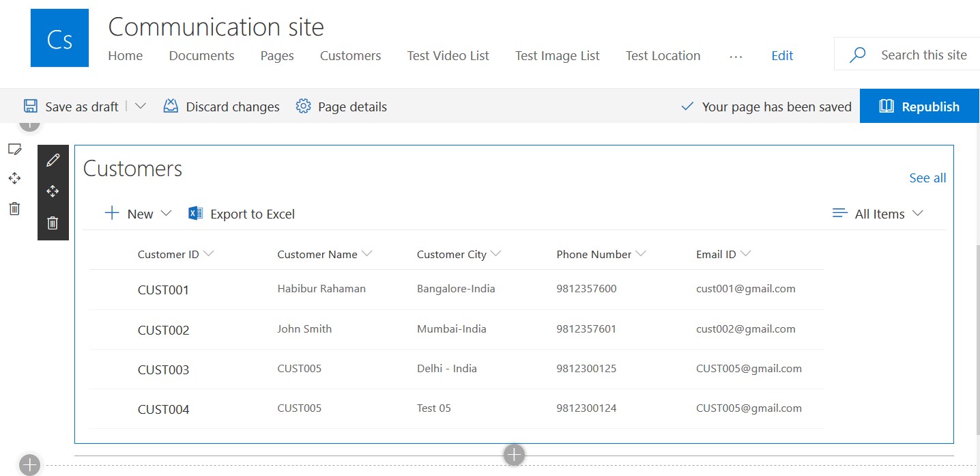Delete the Customers web part via trash icon
This screenshot has width=980, height=476.
pyautogui.click(x=53, y=223)
